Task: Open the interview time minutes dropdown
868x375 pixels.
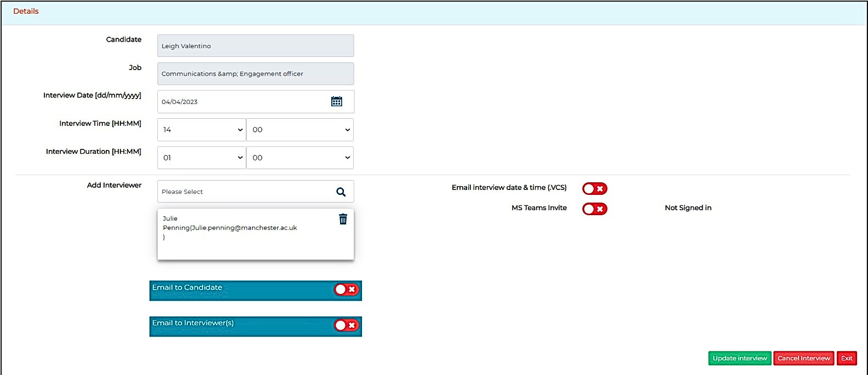Action: pyautogui.click(x=300, y=130)
